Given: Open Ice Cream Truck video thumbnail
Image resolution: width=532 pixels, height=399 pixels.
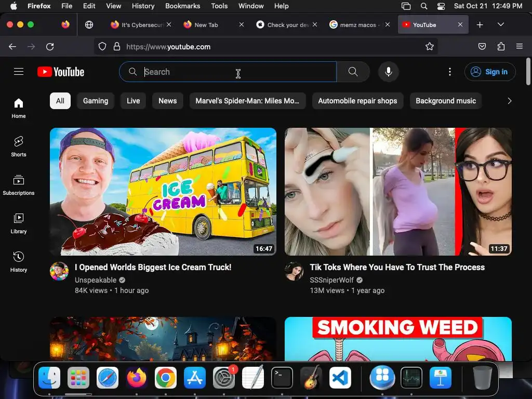Looking at the screenshot, I should click(163, 191).
